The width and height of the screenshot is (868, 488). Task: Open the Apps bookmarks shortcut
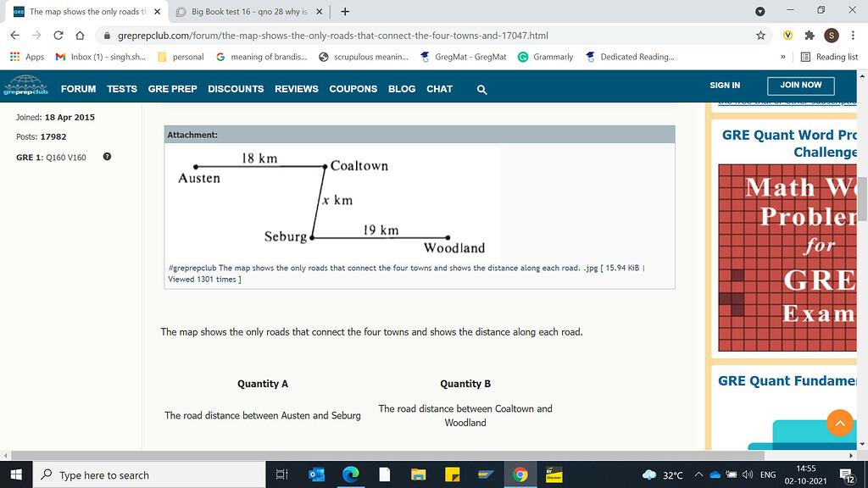point(27,57)
